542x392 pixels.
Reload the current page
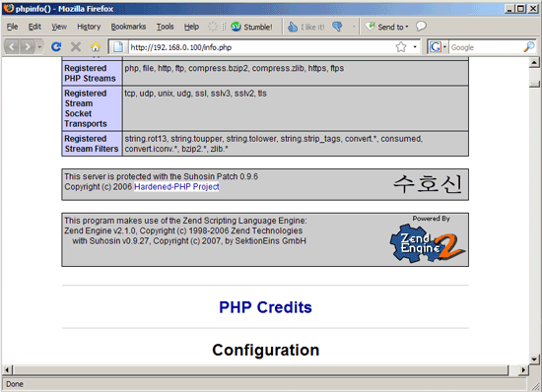tap(56, 46)
